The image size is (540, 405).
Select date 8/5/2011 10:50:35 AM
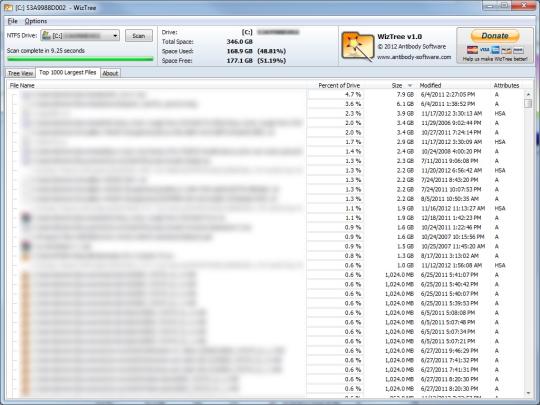449,199
